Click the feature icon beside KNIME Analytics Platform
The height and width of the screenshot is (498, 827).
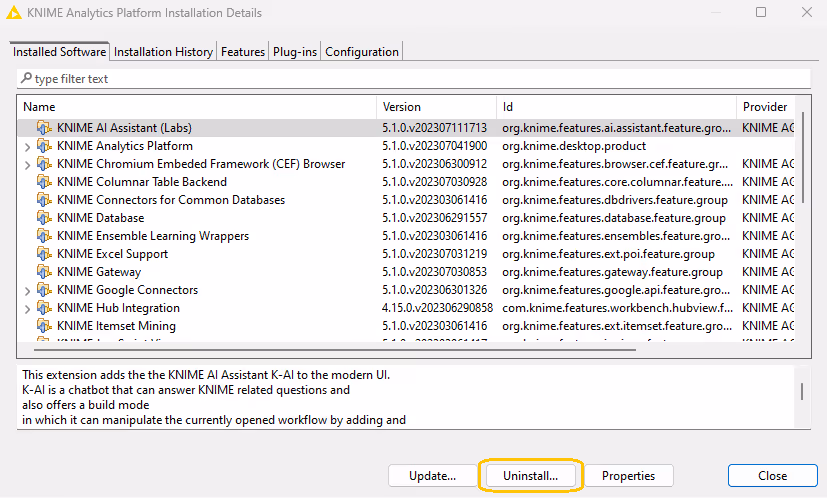pyautogui.click(x=44, y=146)
